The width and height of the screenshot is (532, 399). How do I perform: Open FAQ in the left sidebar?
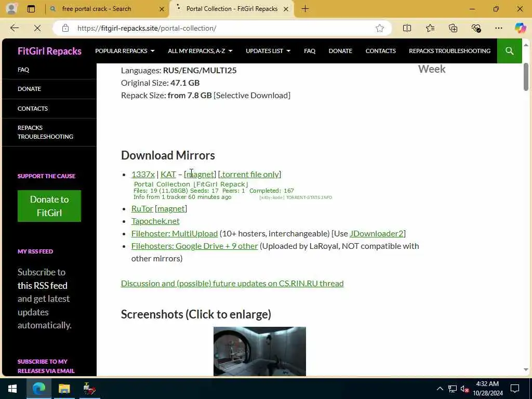(x=23, y=70)
